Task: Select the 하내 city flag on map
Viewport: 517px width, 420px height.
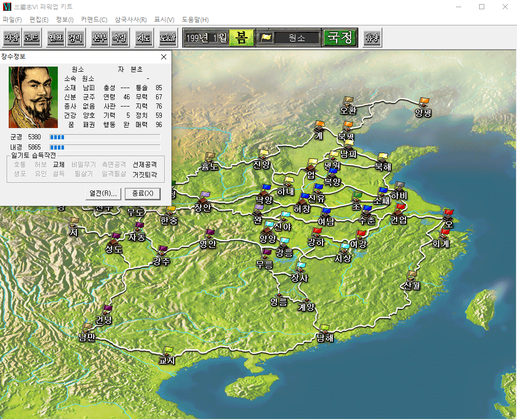Action: tap(289, 181)
